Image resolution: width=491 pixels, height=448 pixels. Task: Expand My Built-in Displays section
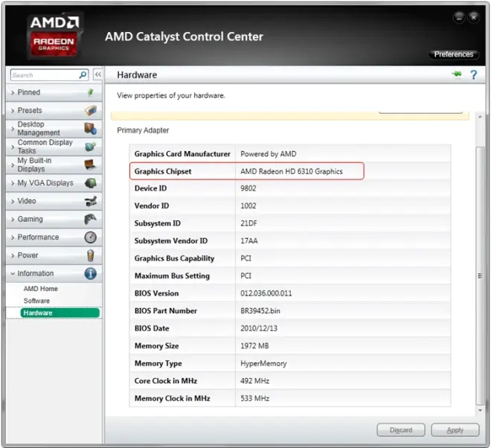click(54, 164)
